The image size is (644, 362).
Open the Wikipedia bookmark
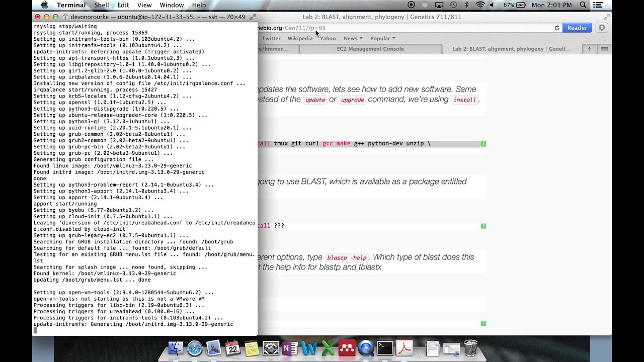300,38
